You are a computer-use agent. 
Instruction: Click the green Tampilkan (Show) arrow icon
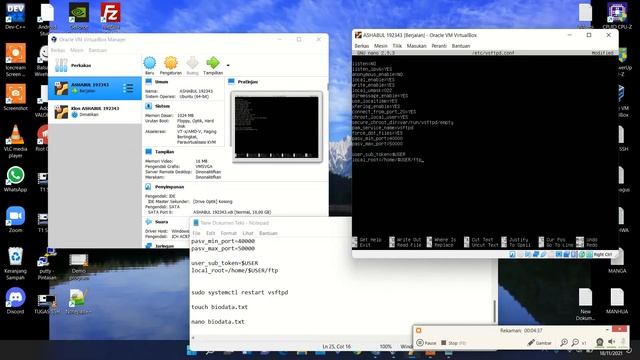pos(213,63)
